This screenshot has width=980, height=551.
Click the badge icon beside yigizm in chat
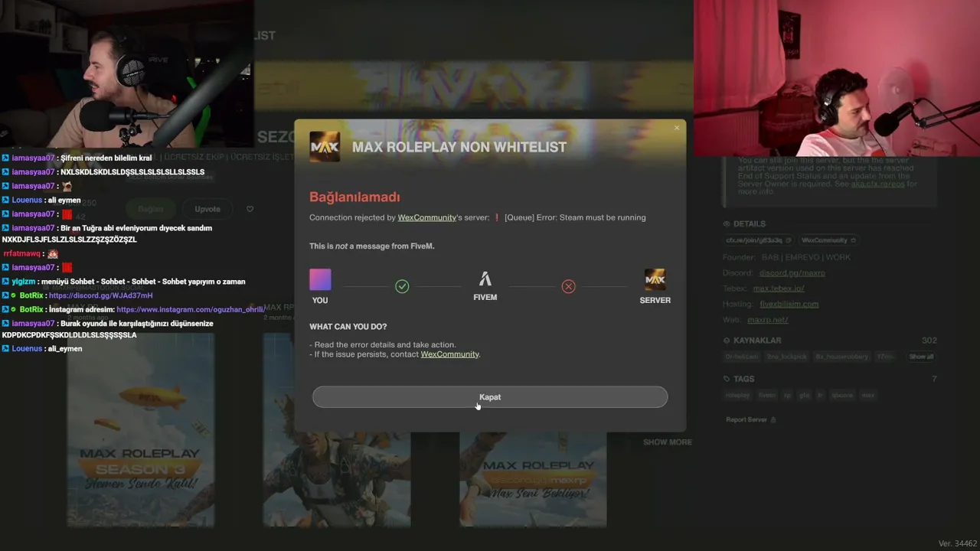[x=5, y=282]
